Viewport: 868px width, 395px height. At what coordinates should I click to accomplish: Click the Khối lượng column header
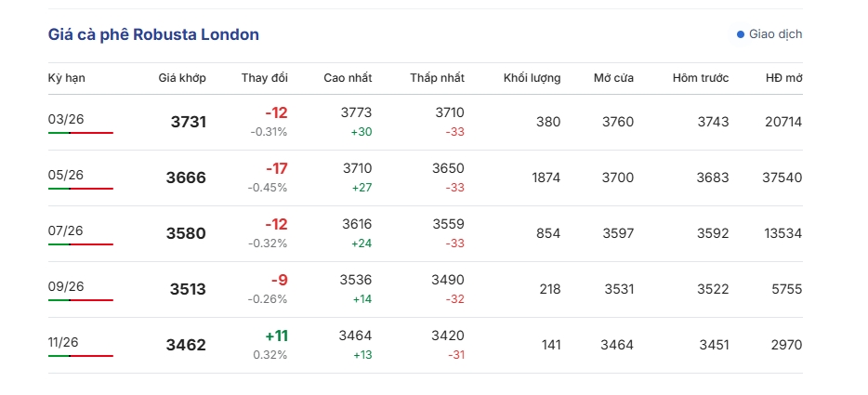pyautogui.click(x=532, y=78)
